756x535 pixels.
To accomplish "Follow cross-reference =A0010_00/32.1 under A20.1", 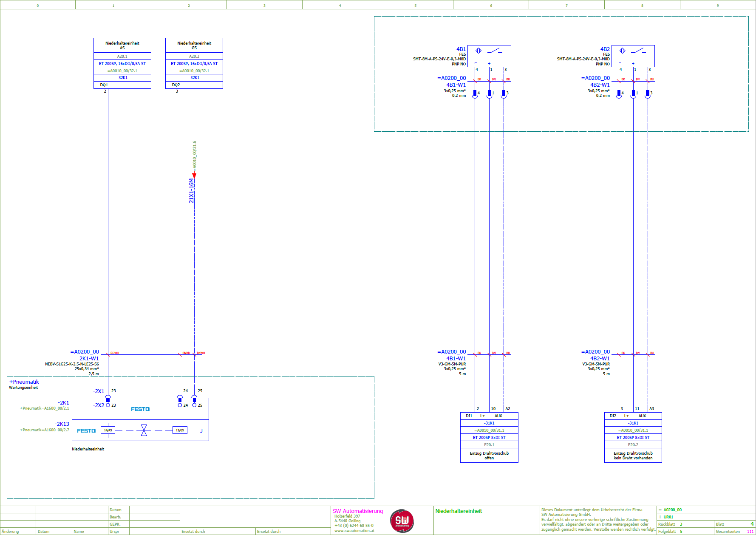I will point(122,71).
